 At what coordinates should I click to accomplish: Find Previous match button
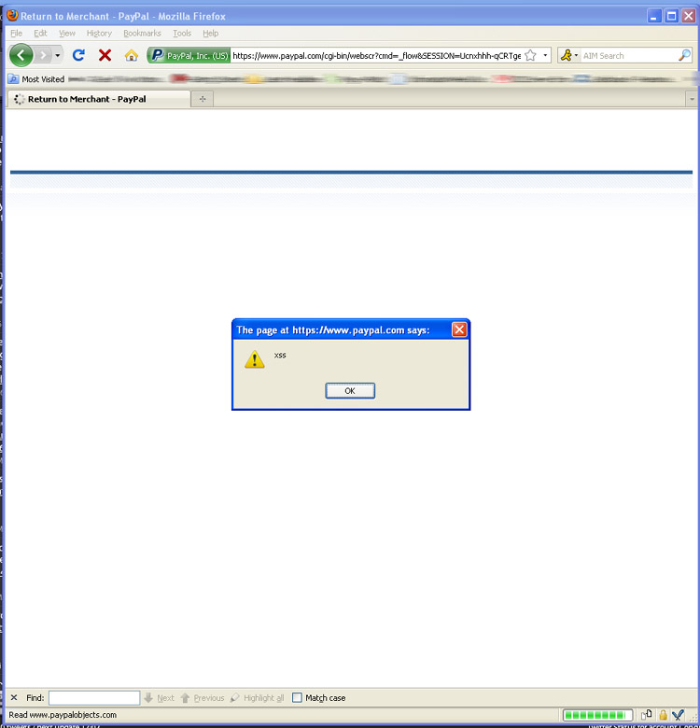click(x=202, y=697)
